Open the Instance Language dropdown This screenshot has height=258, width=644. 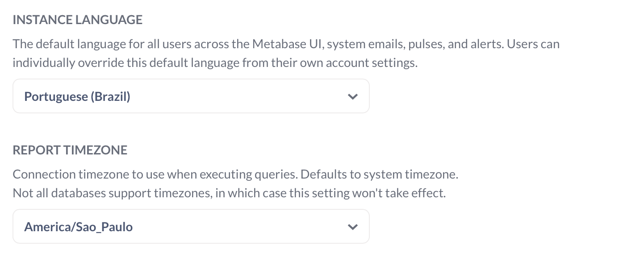191,96
